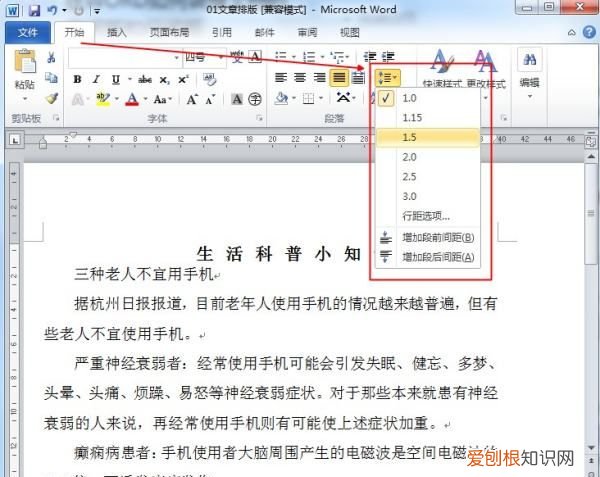Grow font size with larger A
Viewport: 600px width, 477px height.
[192, 99]
